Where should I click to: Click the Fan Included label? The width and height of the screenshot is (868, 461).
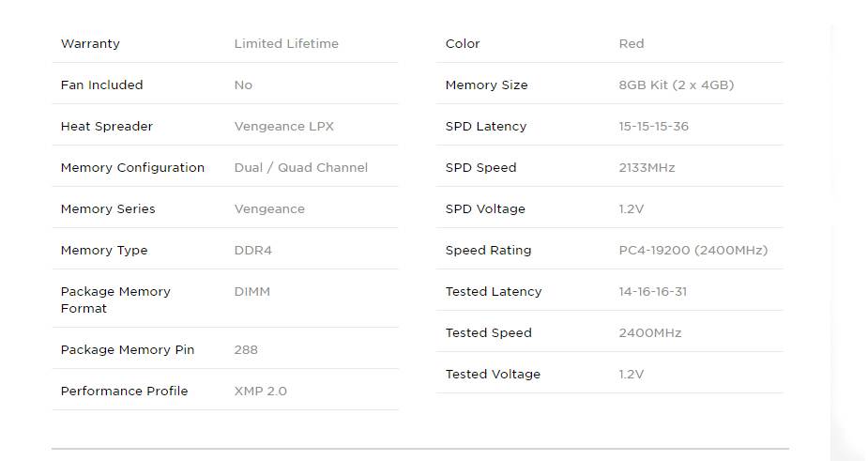pyautogui.click(x=101, y=85)
